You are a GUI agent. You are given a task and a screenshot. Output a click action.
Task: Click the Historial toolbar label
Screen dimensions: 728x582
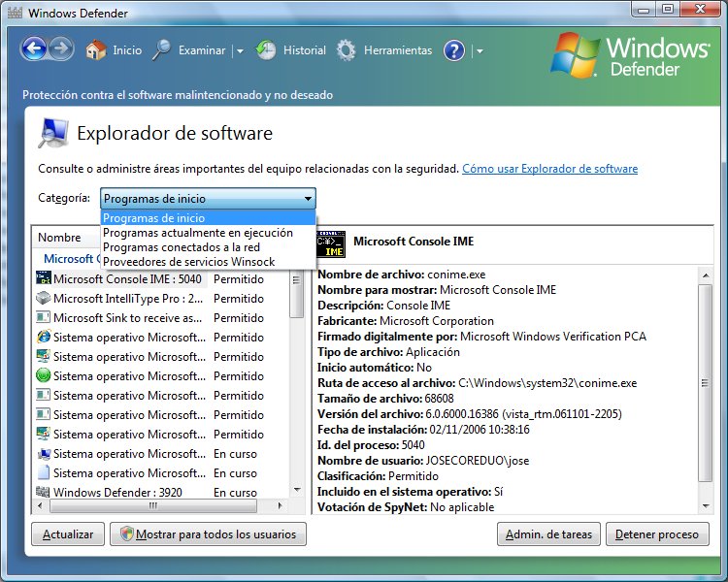tap(305, 50)
